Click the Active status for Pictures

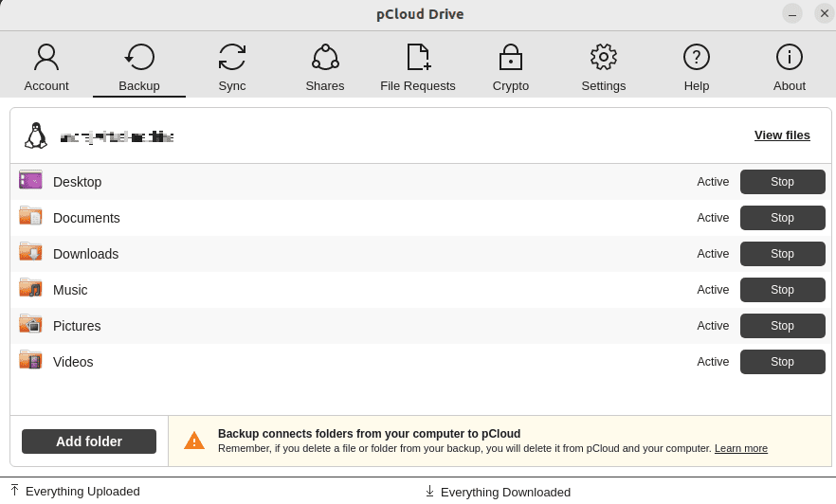point(713,326)
